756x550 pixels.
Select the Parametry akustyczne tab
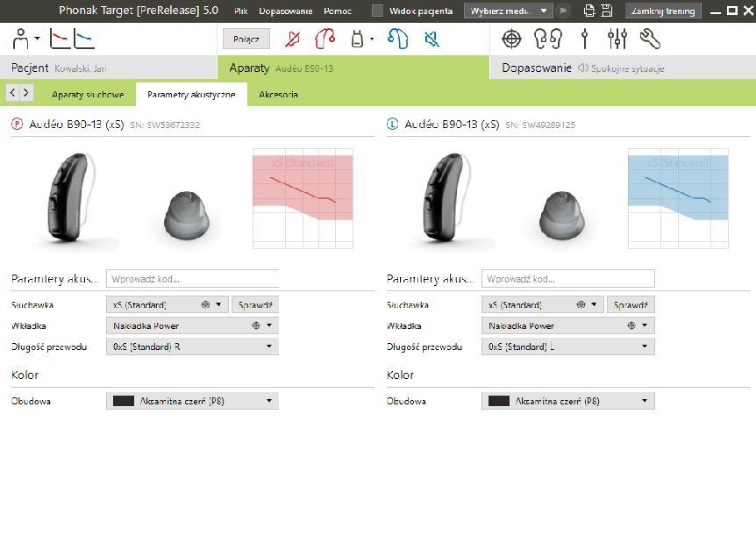coord(191,95)
